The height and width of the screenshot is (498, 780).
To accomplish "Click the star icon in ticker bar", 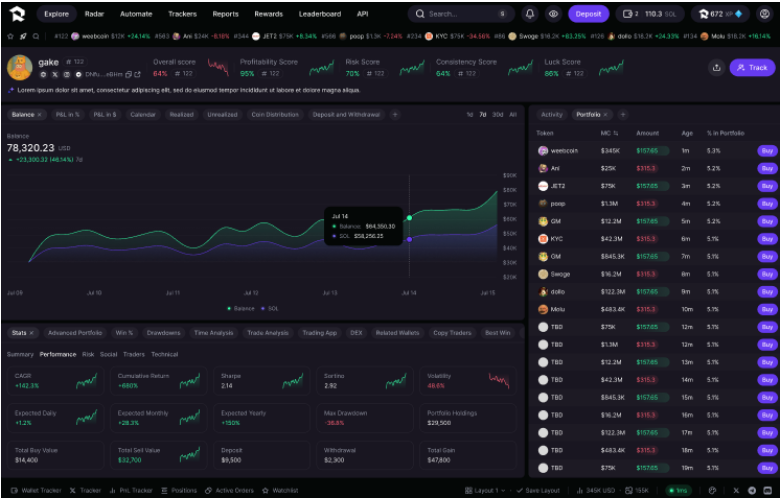I will pyautogui.click(x=10, y=36).
